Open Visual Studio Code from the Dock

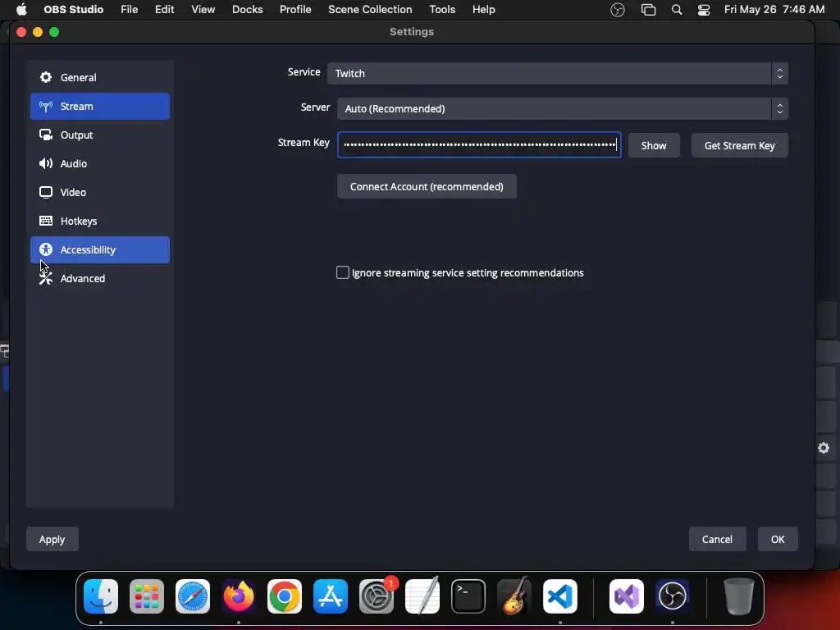tap(559, 596)
